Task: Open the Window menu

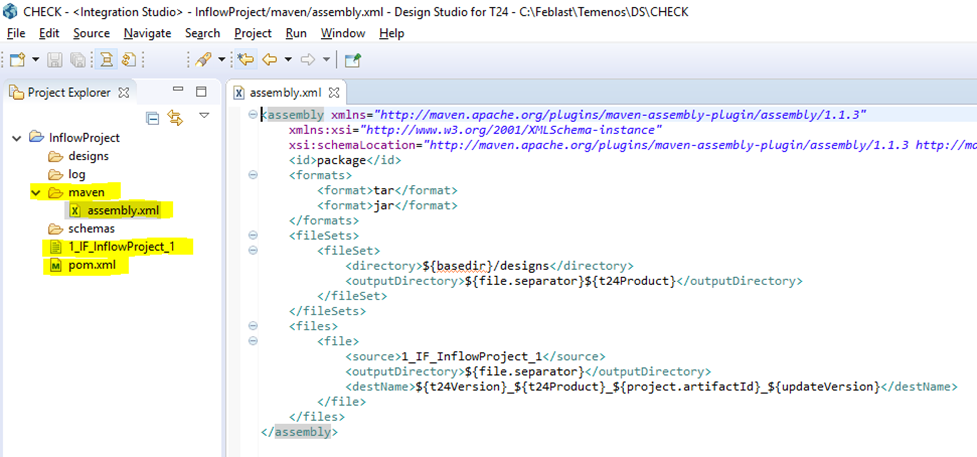Action: coord(342,33)
